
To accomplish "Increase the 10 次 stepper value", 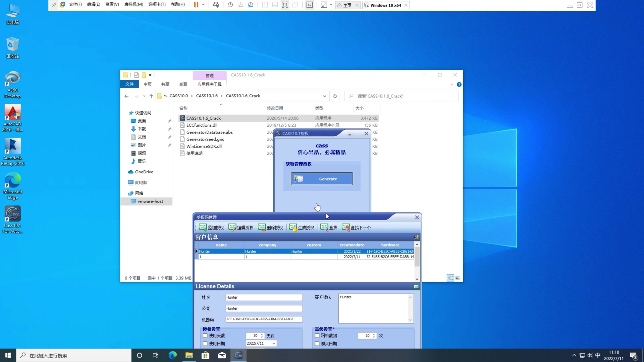I will point(374,334).
